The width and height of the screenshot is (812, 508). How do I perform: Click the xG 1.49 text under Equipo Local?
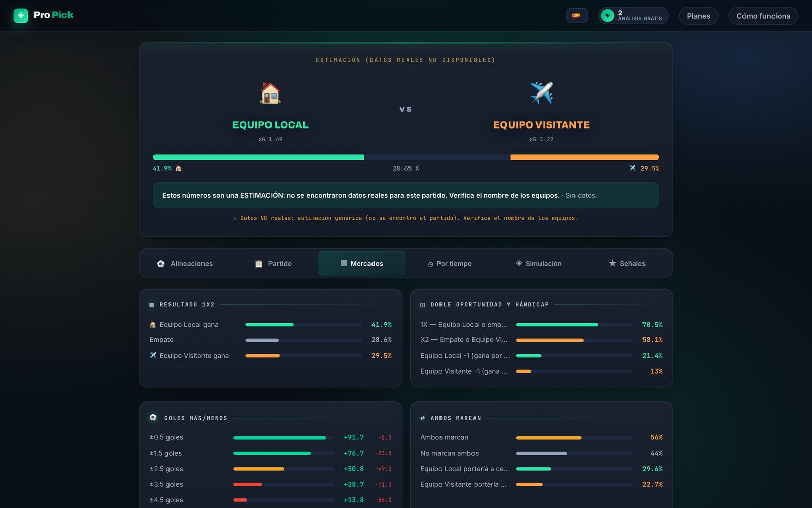tap(270, 139)
